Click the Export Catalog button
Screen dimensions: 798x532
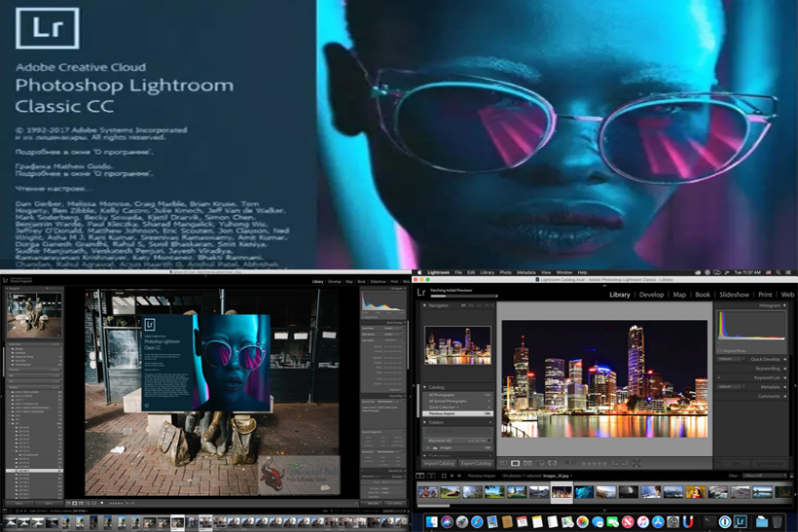[476, 463]
